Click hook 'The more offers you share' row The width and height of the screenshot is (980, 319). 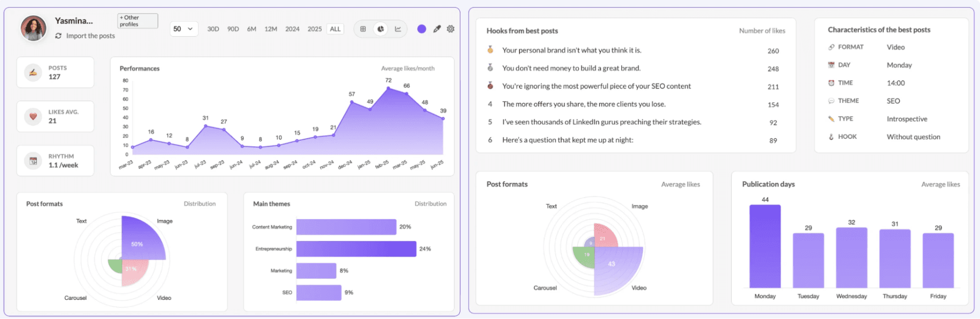point(636,104)
